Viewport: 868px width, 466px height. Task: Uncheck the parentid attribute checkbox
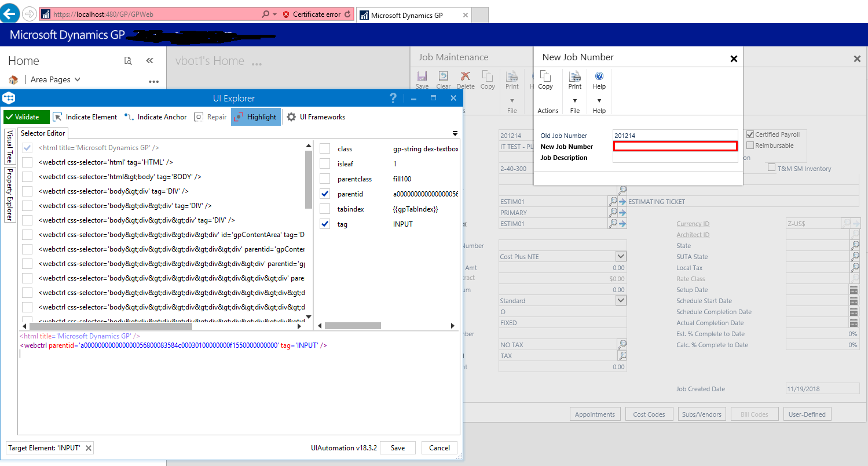point(325,194)
